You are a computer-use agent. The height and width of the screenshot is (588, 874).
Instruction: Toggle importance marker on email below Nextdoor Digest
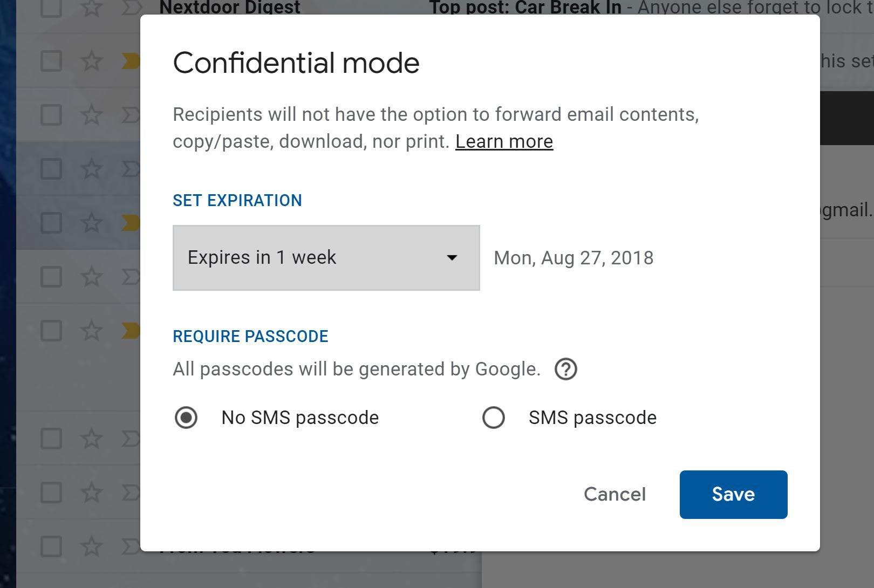129,61
